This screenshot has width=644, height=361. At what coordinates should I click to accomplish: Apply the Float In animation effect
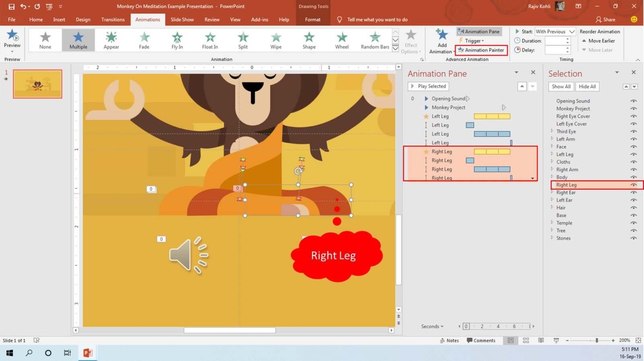210,40
